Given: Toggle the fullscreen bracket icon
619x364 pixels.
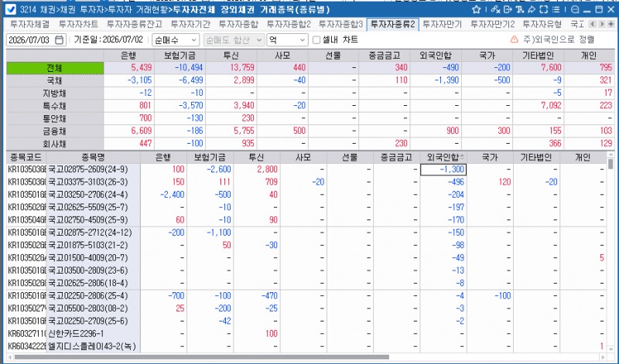Looking at the screenshot, I should 544,9.
